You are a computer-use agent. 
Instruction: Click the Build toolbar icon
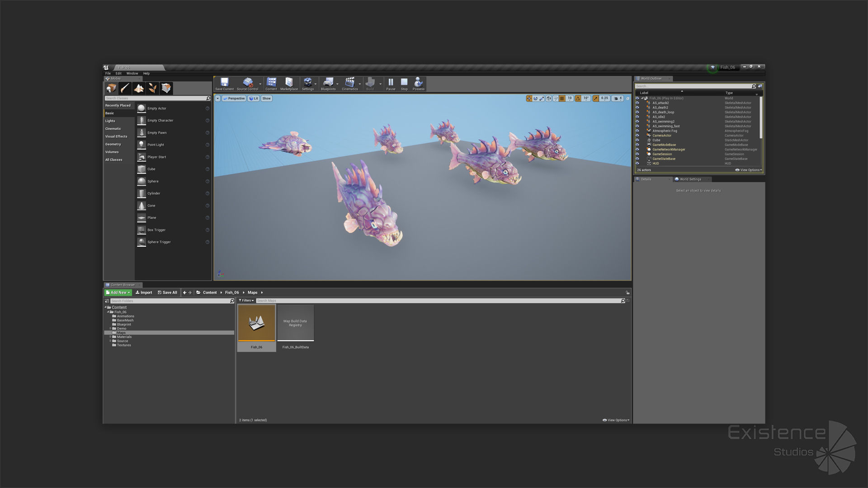pyautogui.click(x=370, y=84)
